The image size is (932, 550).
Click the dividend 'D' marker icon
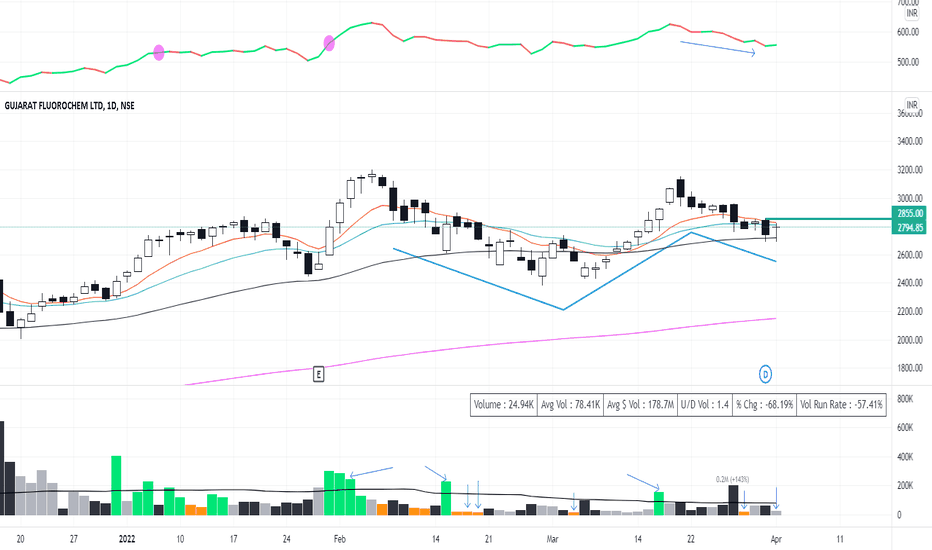766,374
